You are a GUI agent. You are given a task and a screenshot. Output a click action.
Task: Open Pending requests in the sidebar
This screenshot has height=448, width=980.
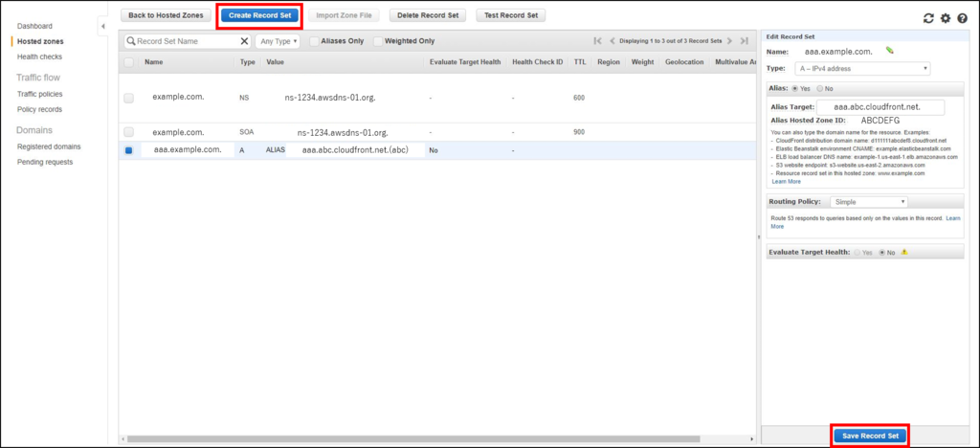(x=45, y=162)
